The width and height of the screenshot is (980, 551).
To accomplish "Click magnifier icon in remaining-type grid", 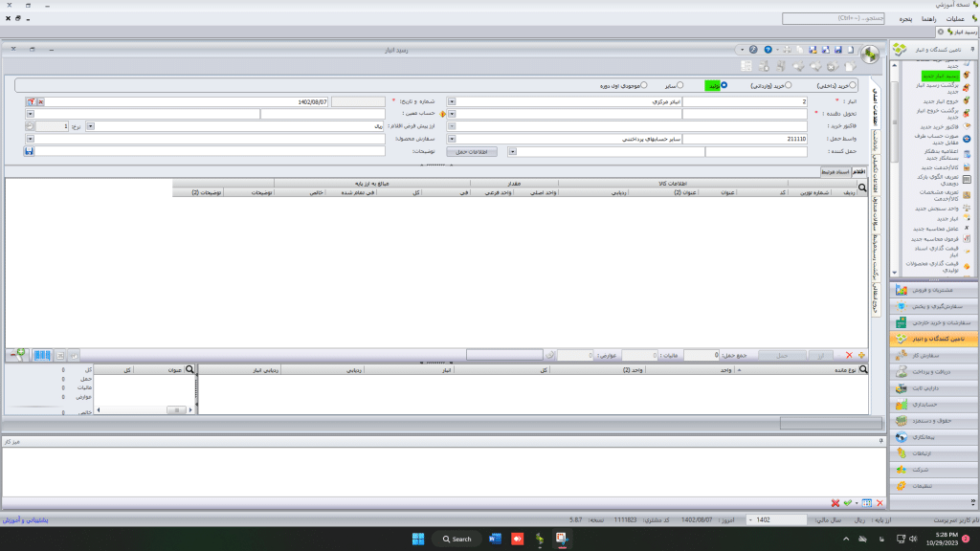I will coord(863,369).
